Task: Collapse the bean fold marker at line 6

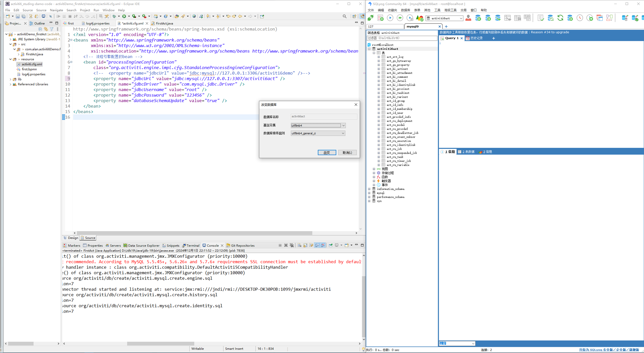Action: (x=71, y=62)
